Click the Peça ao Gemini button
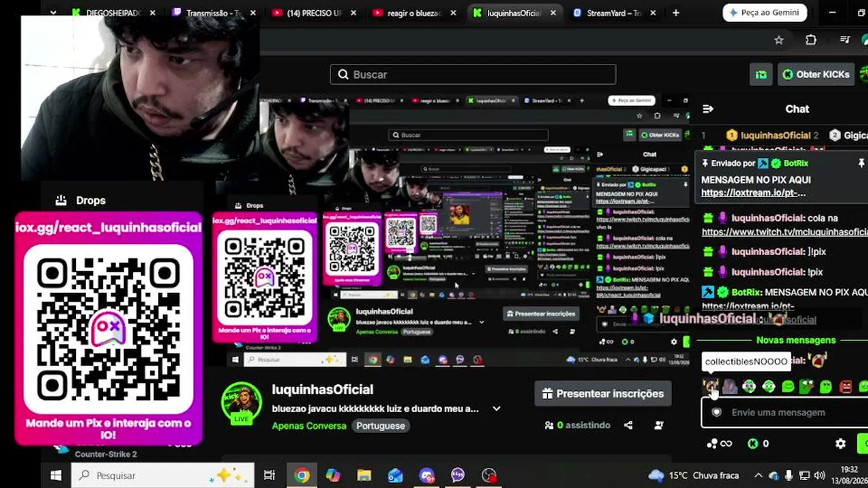 tap(764, 13)
